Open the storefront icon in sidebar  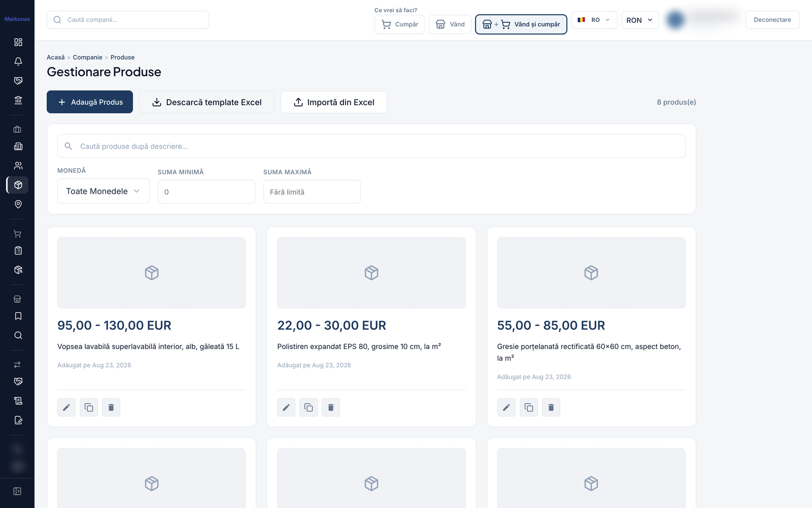(18, 299)
